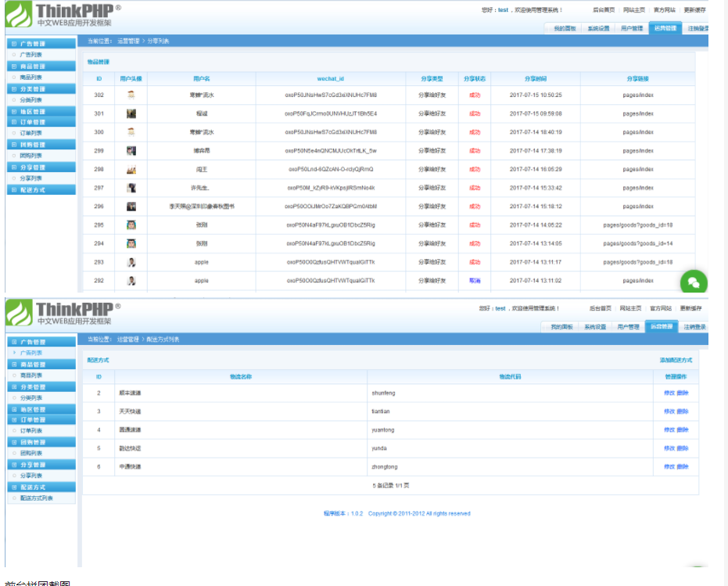Open the avatar thumbnail for share row 295

tap(131, 225)
